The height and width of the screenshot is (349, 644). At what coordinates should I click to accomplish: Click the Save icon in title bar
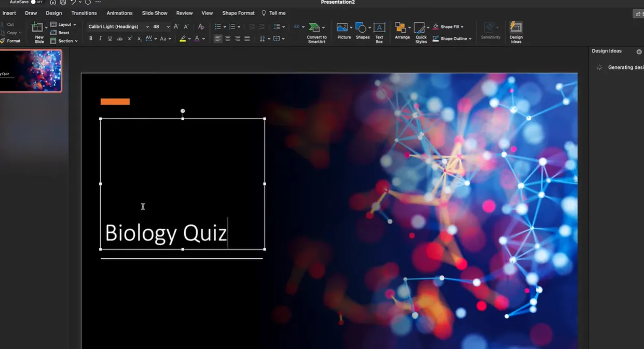click(x=63, y=2)
